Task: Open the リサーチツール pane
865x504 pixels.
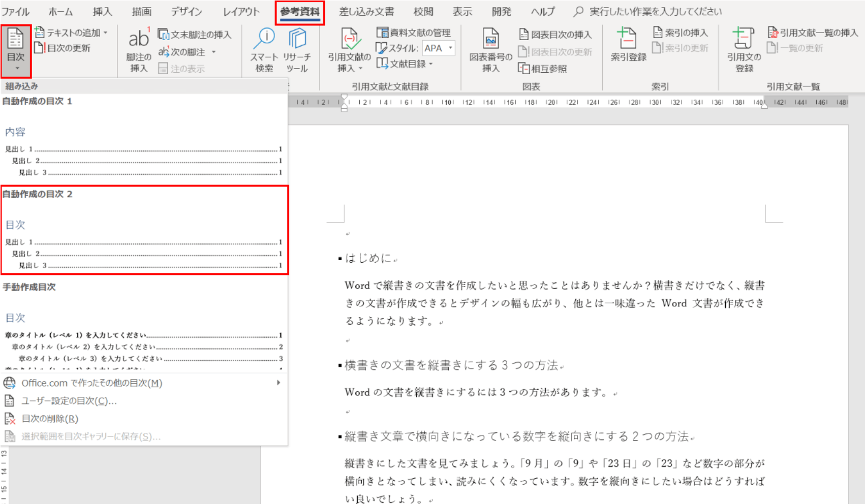Action: [296, 49]
